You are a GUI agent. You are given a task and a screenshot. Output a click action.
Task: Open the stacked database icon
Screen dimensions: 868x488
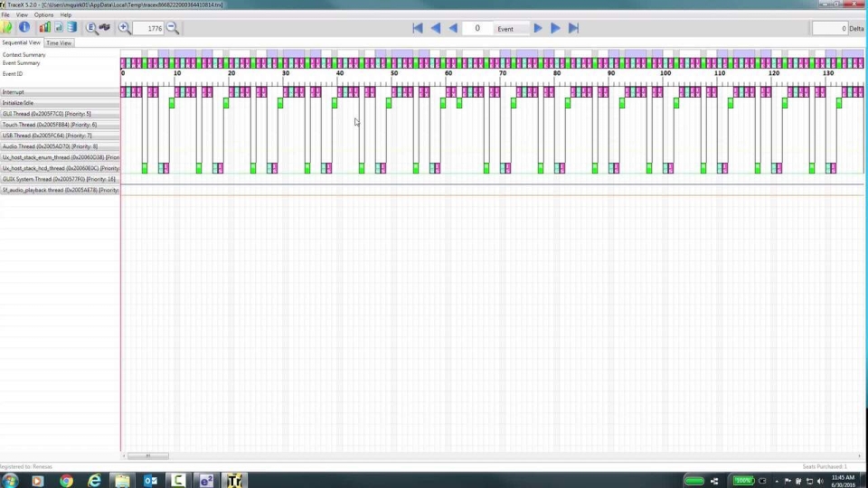click(x=72, y=27)
